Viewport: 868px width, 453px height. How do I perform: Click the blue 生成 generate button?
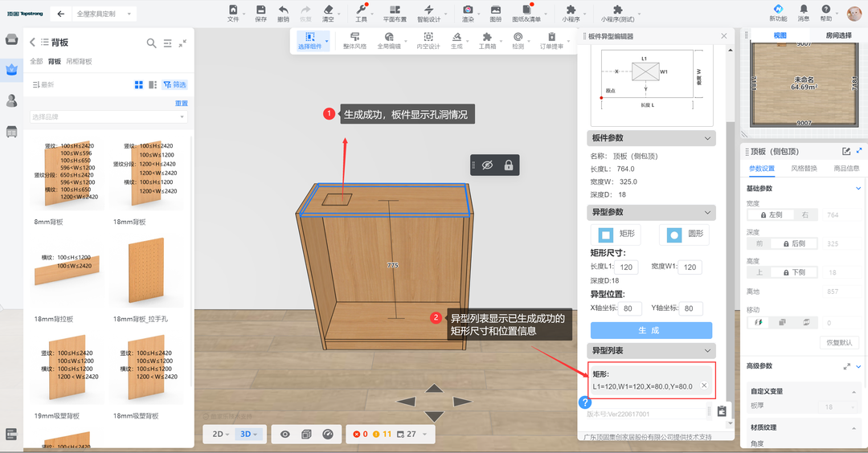tap(651, 330)
